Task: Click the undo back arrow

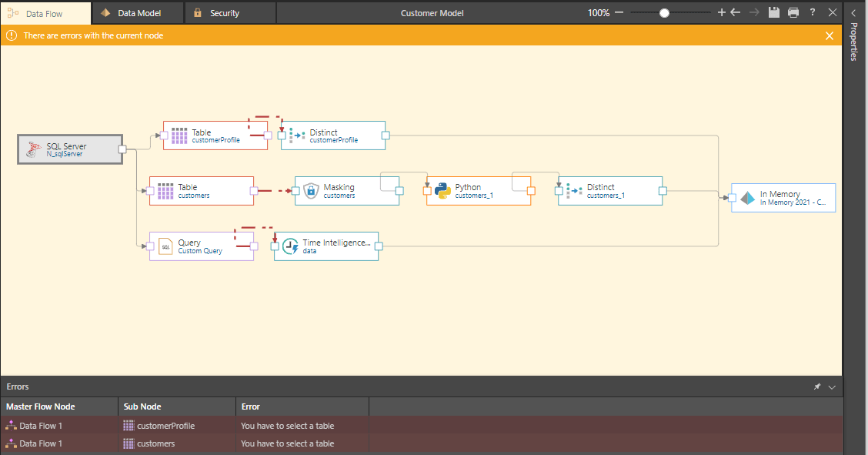Action: click(x=735, y=12)
